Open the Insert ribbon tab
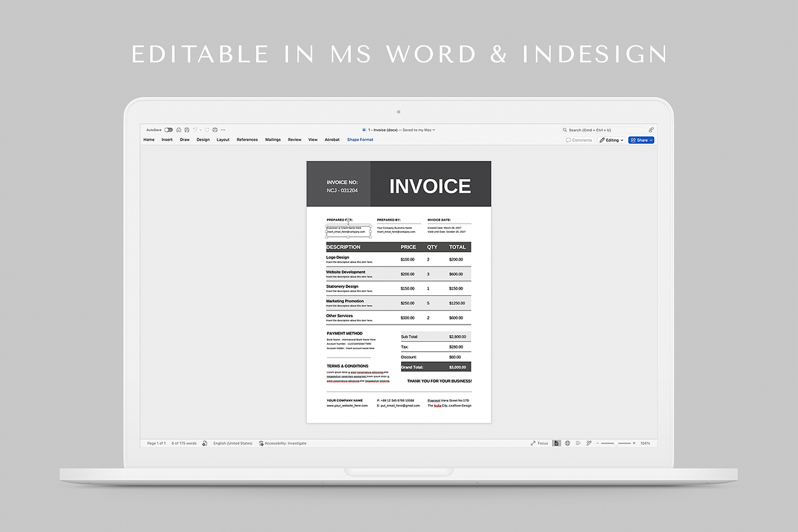Image resolution: width=798 pixels, height=532 pixels. coord(167,140)
